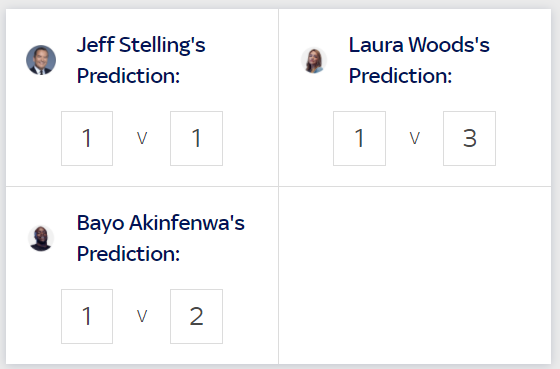The width and height of the screenshot is (560, 369).
Task: Click the 'v' between Bayo Akinfenwa's scores
Action: point(142,316)
